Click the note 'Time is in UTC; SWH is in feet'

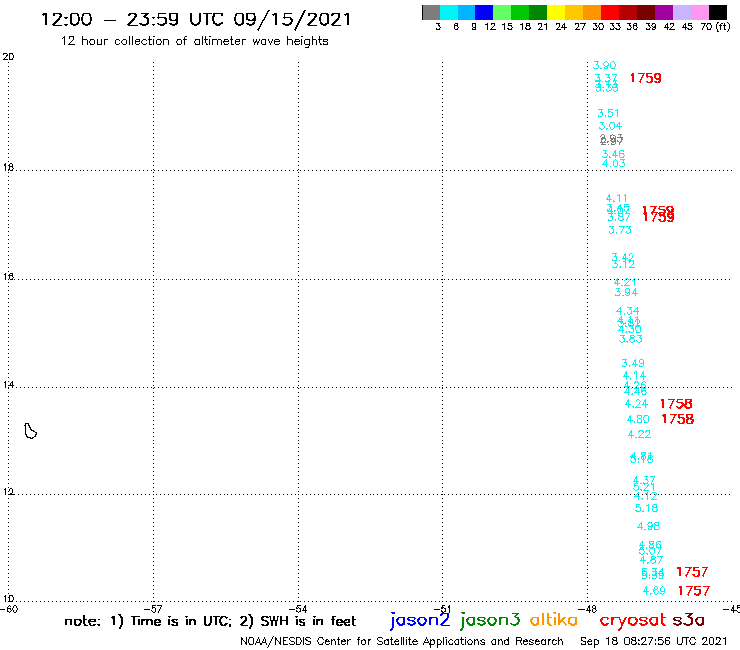pyautogui.click(x=210, y=621)
